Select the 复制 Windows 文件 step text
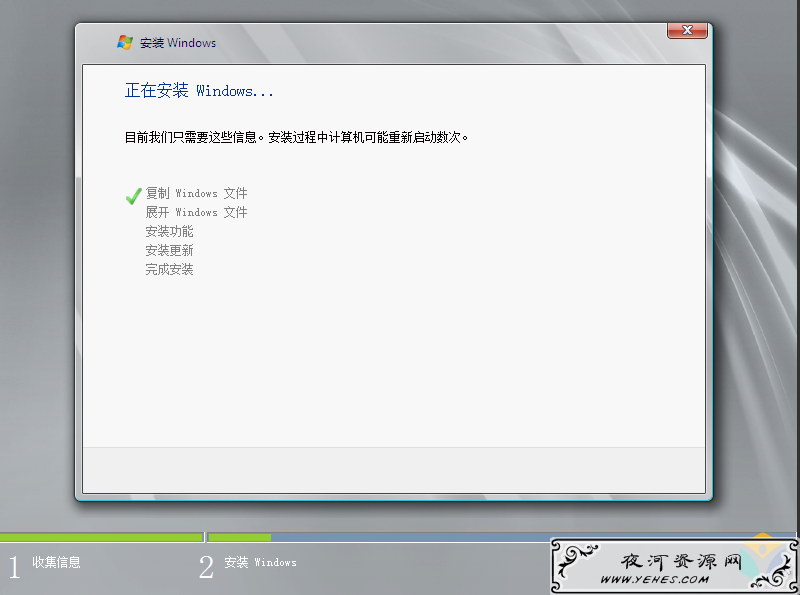Viewport: 800px width, 595px height. (x=196, y=193)
